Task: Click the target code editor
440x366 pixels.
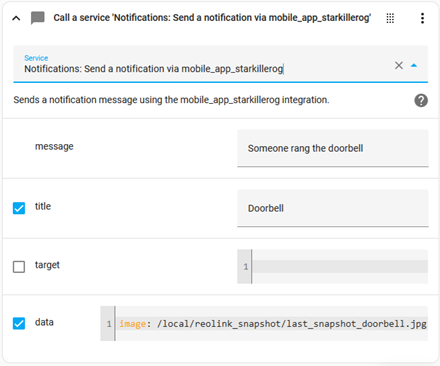Action: pyautogui.click(x=333, y=267)
